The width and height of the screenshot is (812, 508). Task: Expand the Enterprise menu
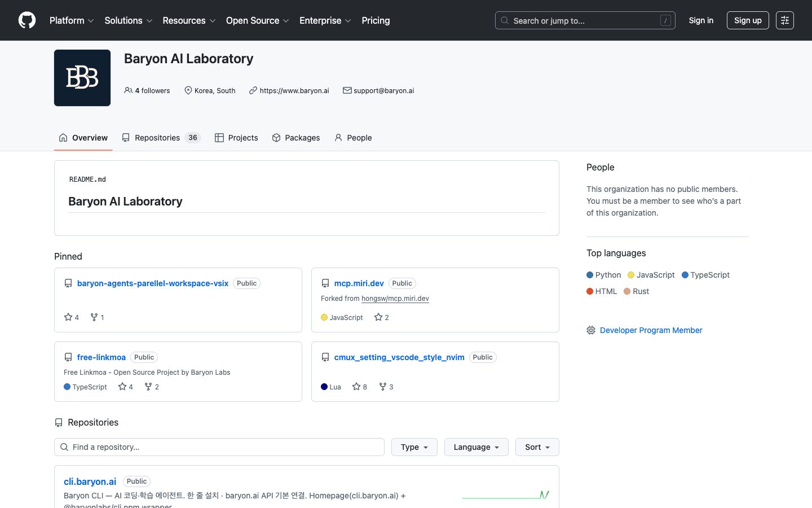(325, 20)
